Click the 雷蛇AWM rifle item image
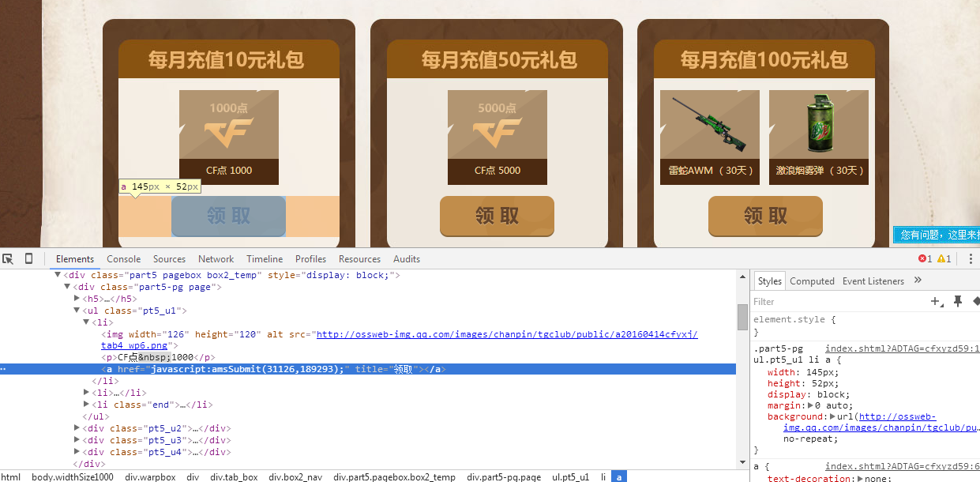The height and width of the screenshot is (482, 980). [710, 137]
